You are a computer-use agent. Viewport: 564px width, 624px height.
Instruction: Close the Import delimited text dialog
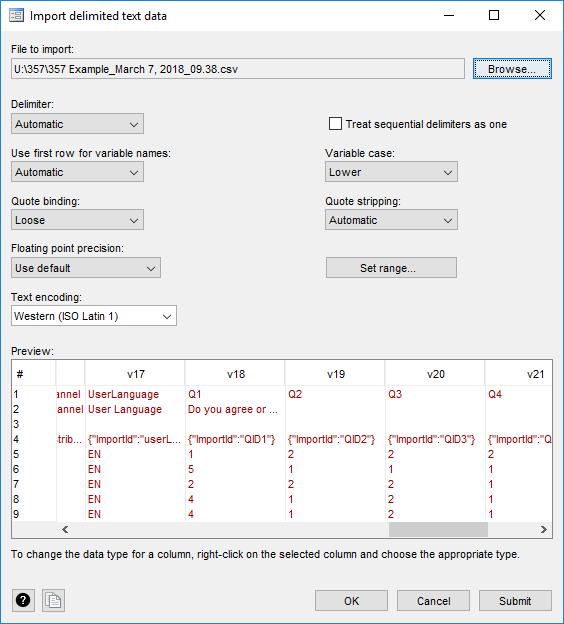click(x=540, y=16)
